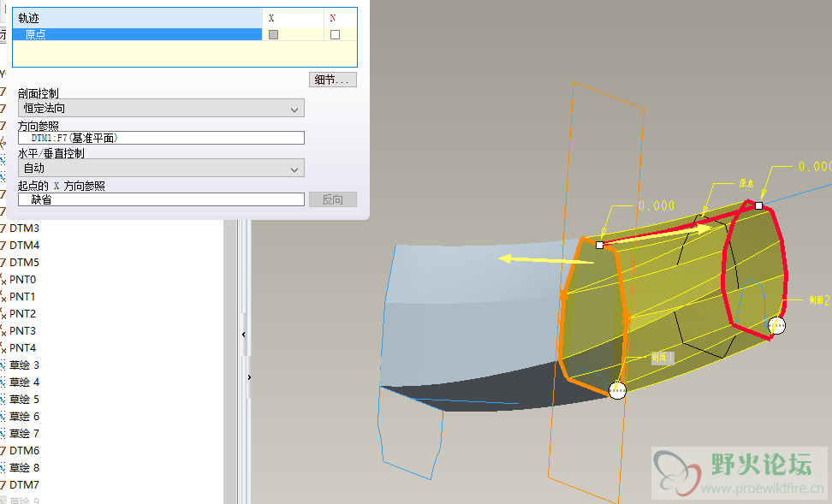This screenshot has width=832, height=504.
Task: Click the PNT0 datum point icon
Action: (3, 280)
